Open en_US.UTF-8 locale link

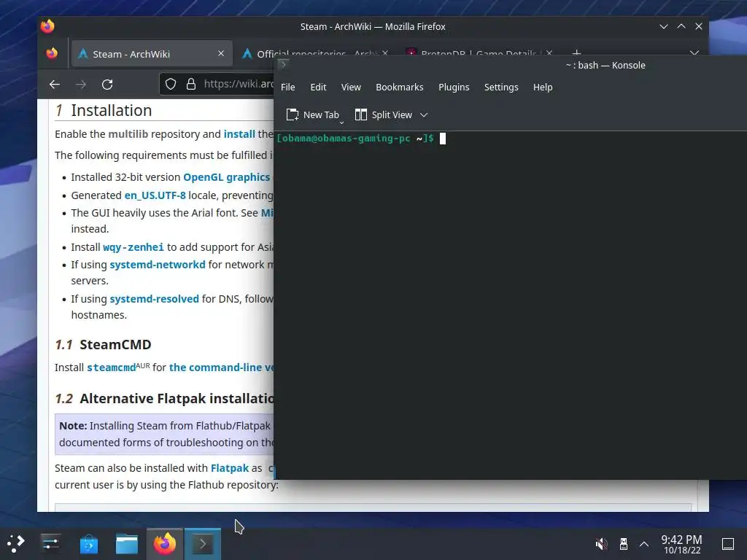[155, 195]
